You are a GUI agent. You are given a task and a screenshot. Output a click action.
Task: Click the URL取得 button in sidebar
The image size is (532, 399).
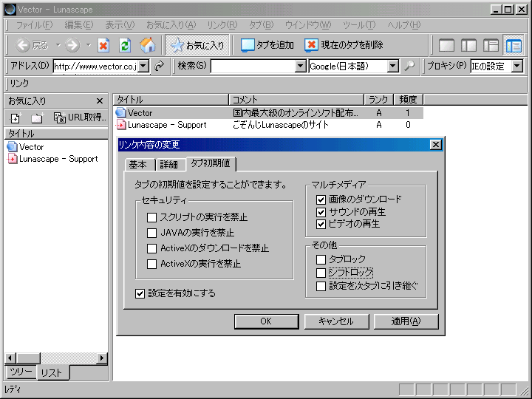[x=80, y=117]
